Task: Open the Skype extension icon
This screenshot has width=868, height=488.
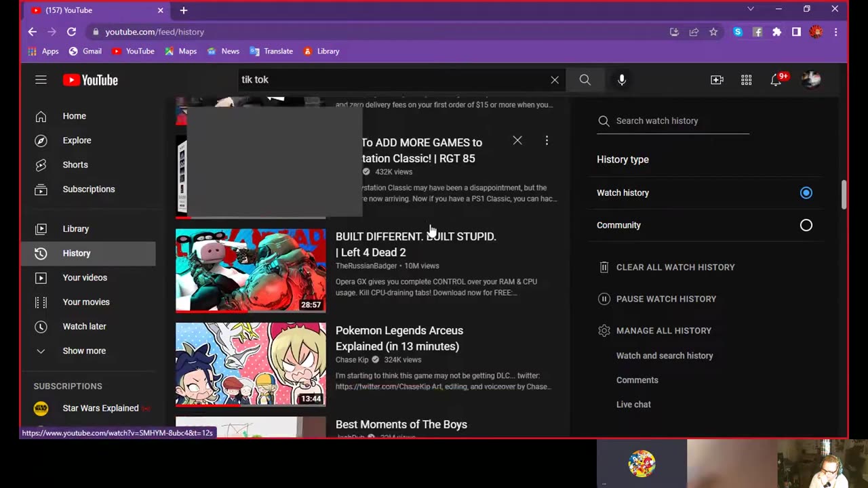Action: pyautogui.click(x=738, y=32)
